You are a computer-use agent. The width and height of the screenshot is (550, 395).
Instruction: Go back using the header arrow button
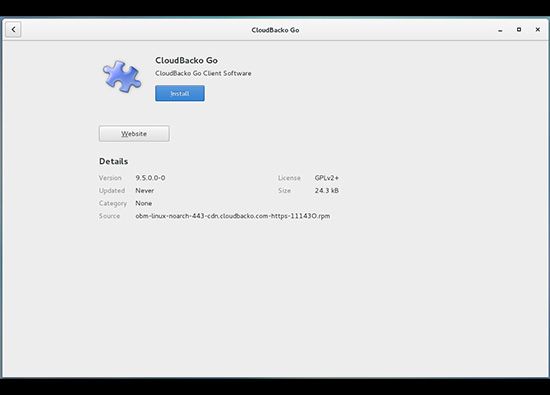(13, 29)
